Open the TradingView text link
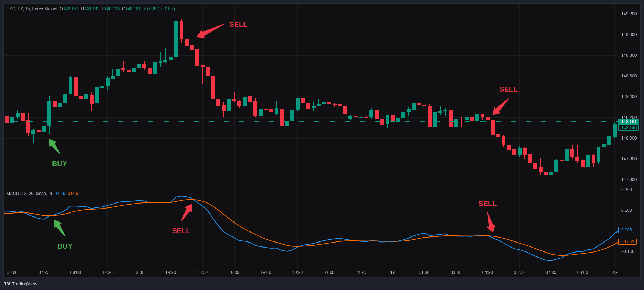The width and height of the screenshot is (644, 290). tap(24, 284)
